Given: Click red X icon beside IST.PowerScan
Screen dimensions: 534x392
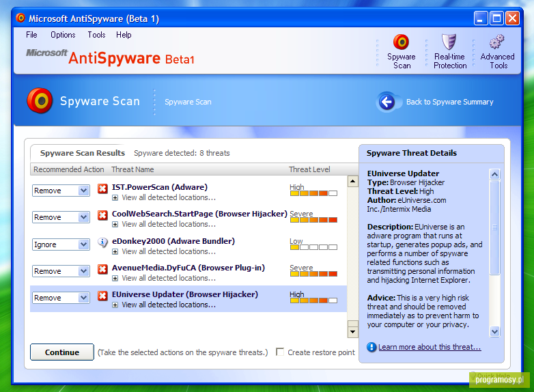Looking at the screenshot, I should click(x=102, y=188).
